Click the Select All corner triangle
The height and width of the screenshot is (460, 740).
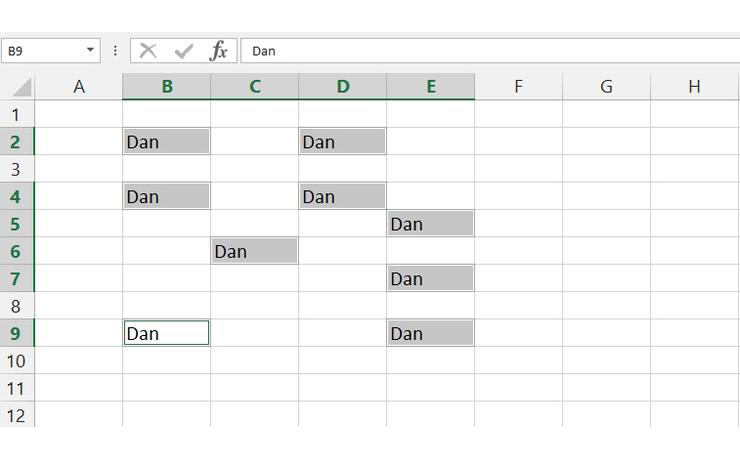19,87
